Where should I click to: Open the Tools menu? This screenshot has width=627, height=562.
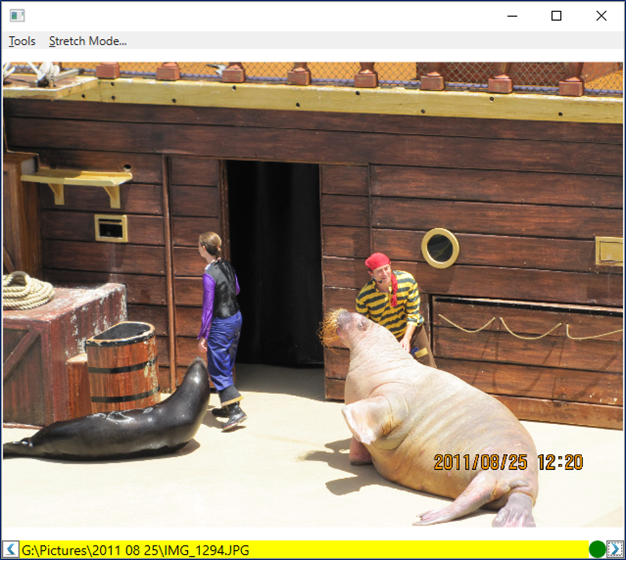22,41
